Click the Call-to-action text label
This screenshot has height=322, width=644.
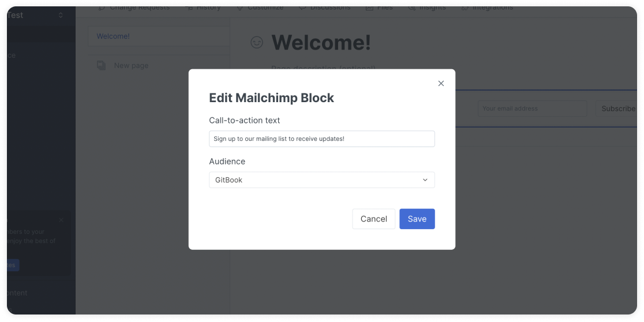(244, 121)
